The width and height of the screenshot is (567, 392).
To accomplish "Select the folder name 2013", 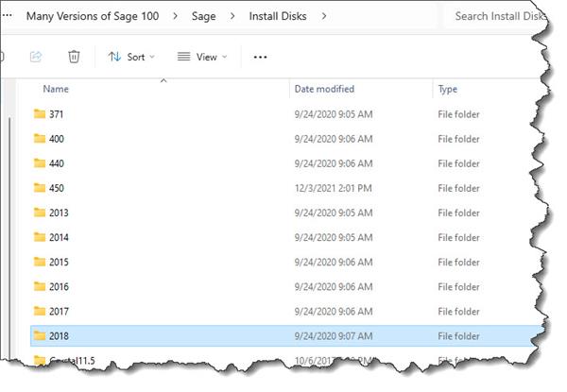I will (x=59, y=213).
